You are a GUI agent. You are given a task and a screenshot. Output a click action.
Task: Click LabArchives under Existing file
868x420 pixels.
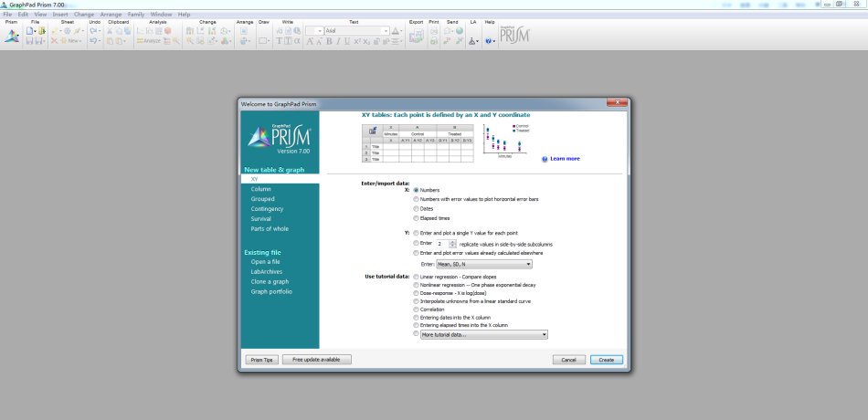266,272
